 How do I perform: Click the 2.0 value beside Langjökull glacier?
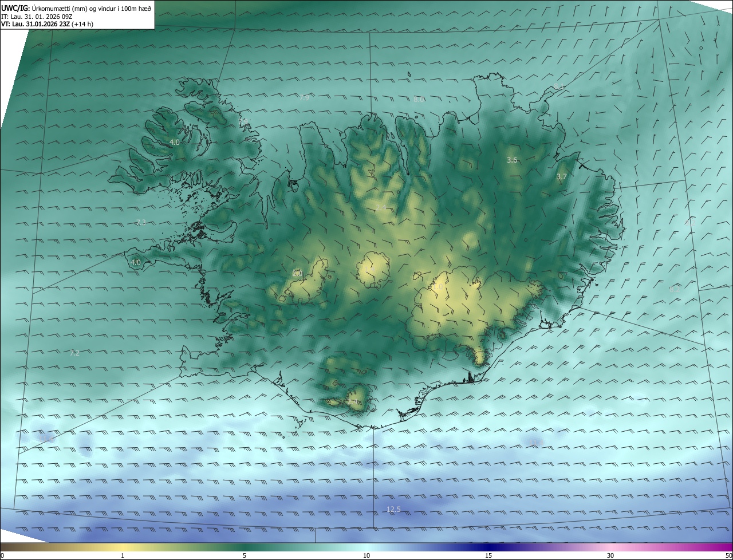297,273
